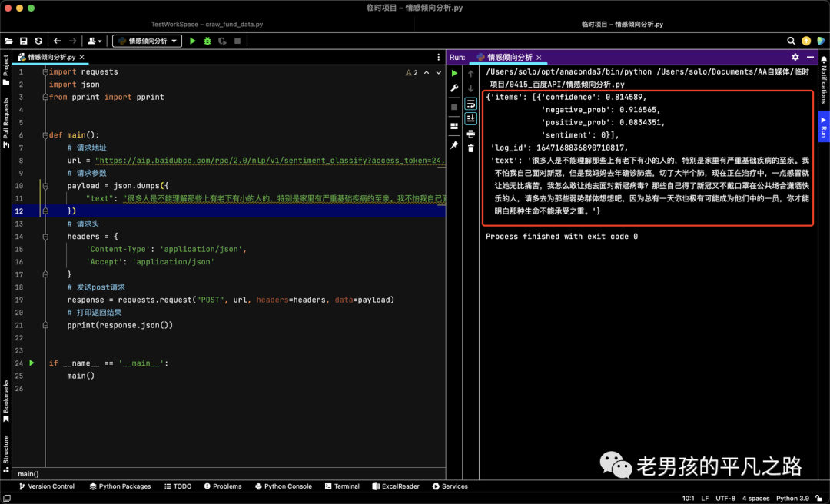Navigate forward with the right arrow
The width and height of the screenshot is (830, 504).
(x=72, y=41)
